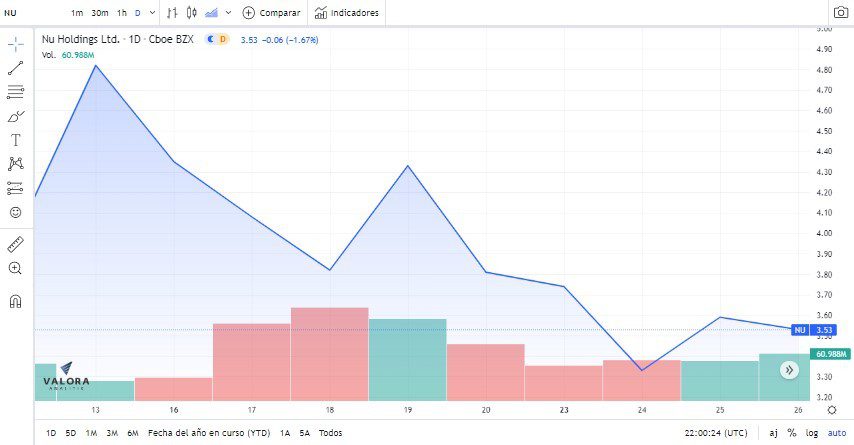Click the scroll to latest bar arrow
Image resolution: width=854 pixels, height=445 pixels.
pyautogui.click(x=789, y=370)
